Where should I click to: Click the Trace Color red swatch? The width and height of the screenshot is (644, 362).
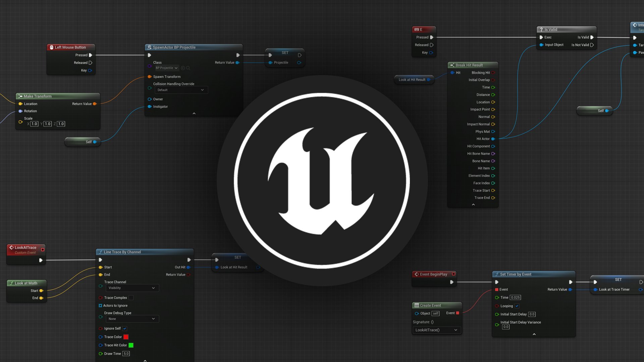pos(126,337)
